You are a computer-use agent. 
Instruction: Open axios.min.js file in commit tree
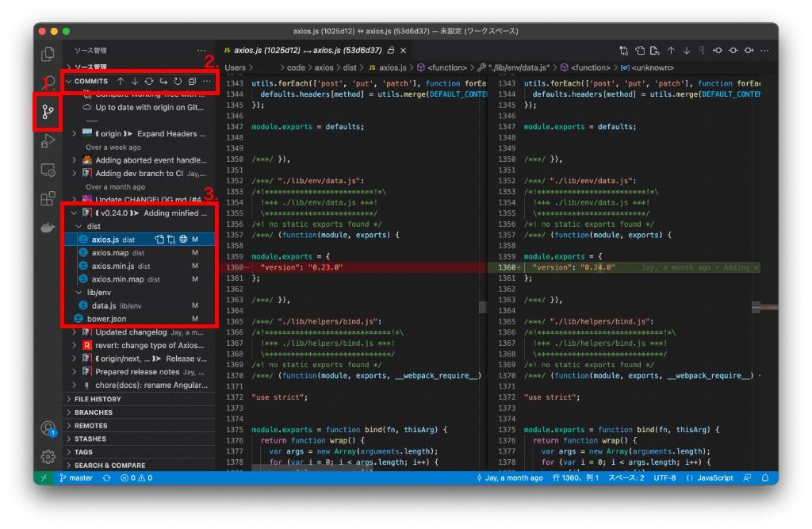pos(113,266)
